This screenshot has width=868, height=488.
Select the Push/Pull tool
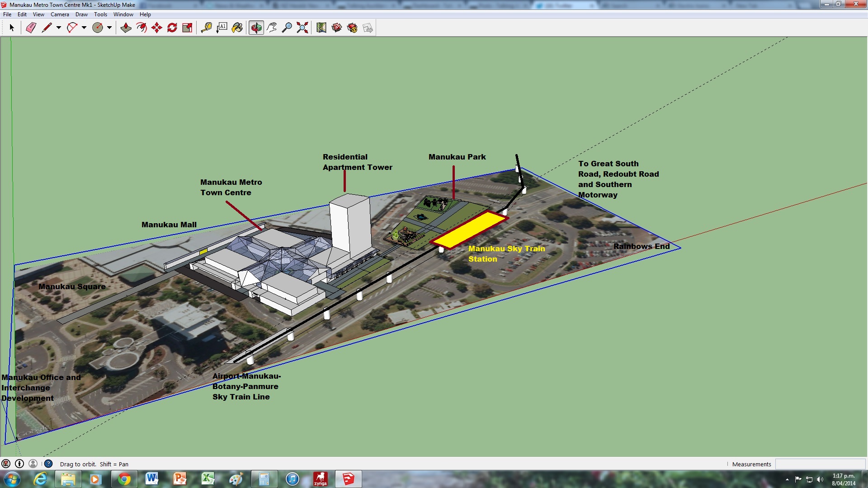[126, 28]
